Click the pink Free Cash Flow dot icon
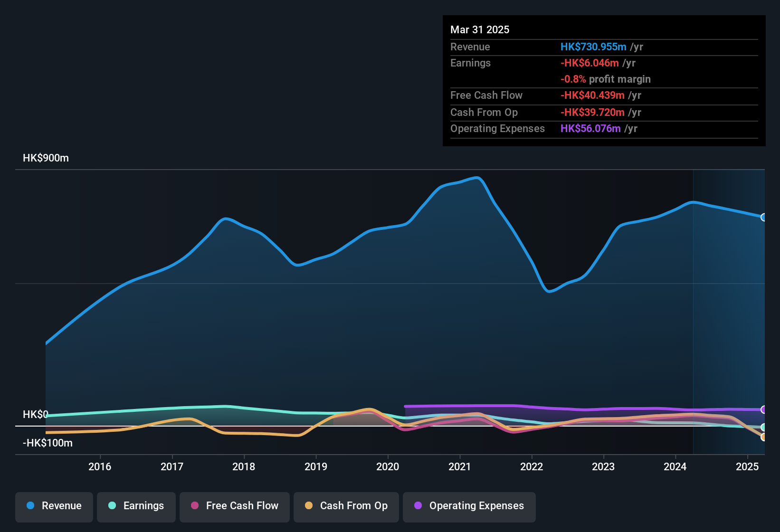Viewport: 780px width, 532px height. (194, 506)
